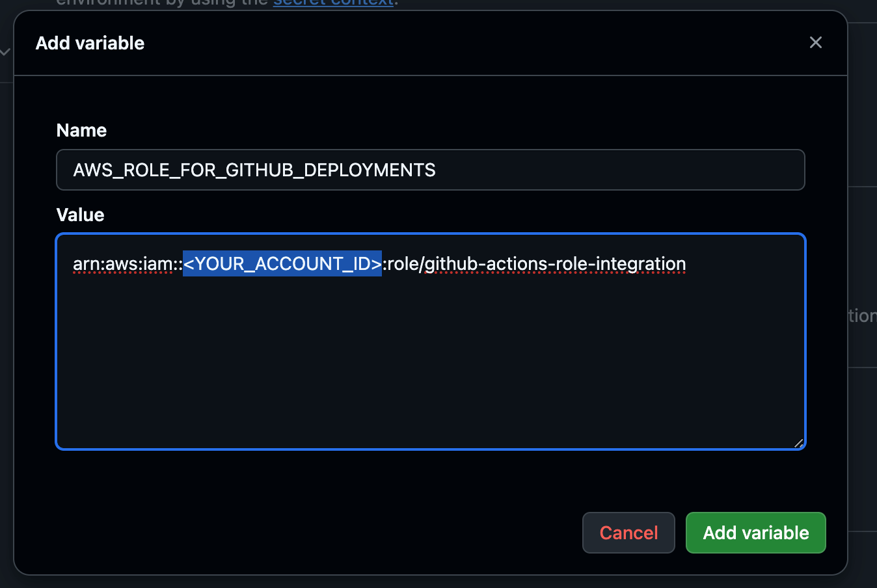Click the Value field label
Image resolution: width=877 pixels, height=588 pixels.
tap(80, 215)
